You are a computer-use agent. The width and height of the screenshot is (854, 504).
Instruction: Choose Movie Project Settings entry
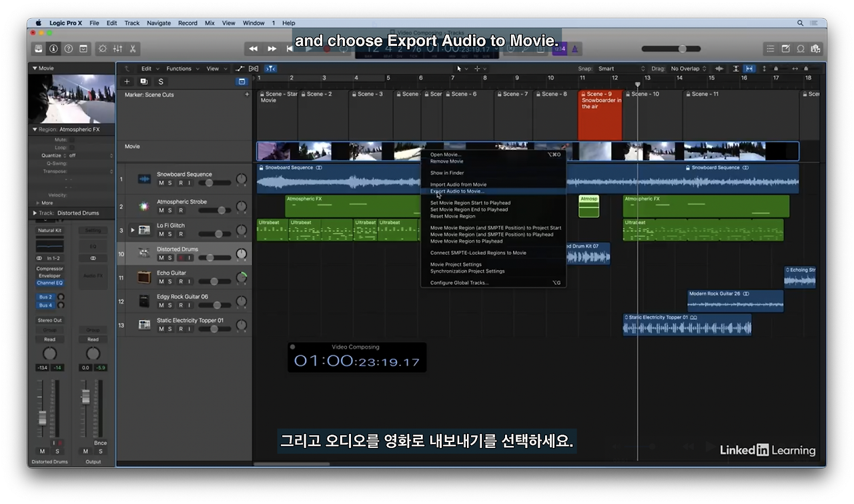(x=493, y=265)
